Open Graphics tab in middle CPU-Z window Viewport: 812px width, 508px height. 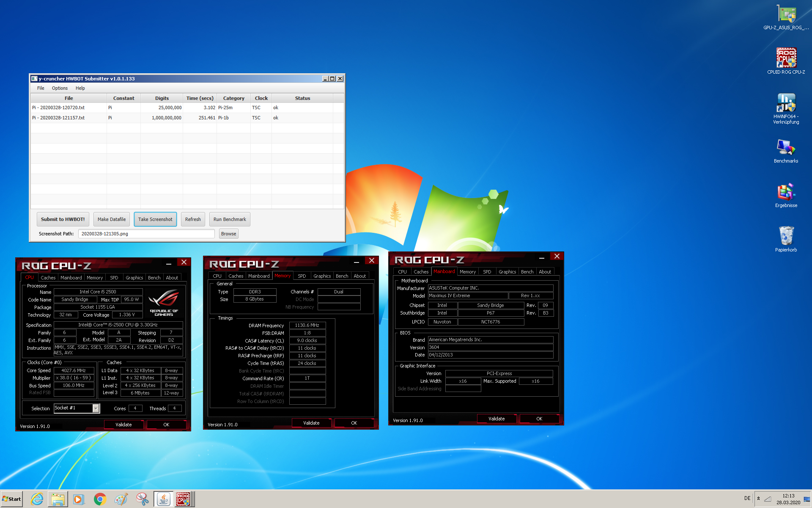coord(322,276)
